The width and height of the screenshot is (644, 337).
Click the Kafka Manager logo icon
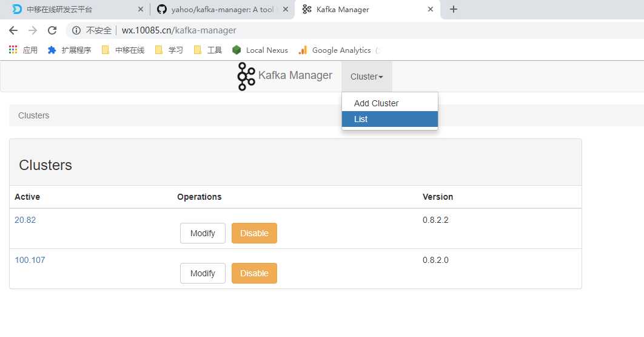click(x=246, y=76)
